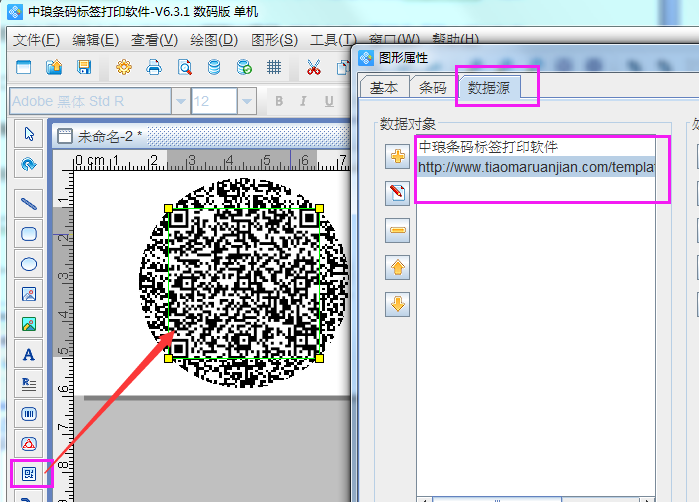Expand the Adobe 黑体 font dropdown
Screen dimensions: 699x502
coord(180,101)
